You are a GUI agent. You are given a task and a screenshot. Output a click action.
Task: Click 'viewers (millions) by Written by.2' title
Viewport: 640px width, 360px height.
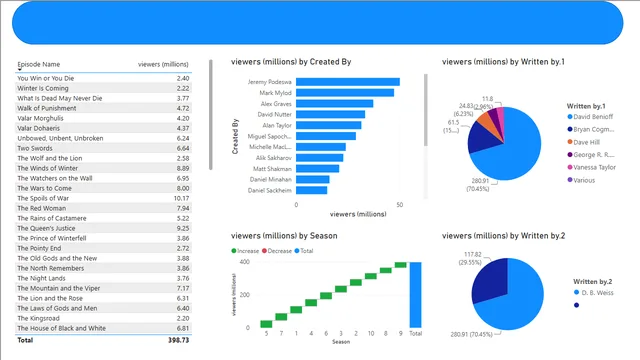(504, 236)
